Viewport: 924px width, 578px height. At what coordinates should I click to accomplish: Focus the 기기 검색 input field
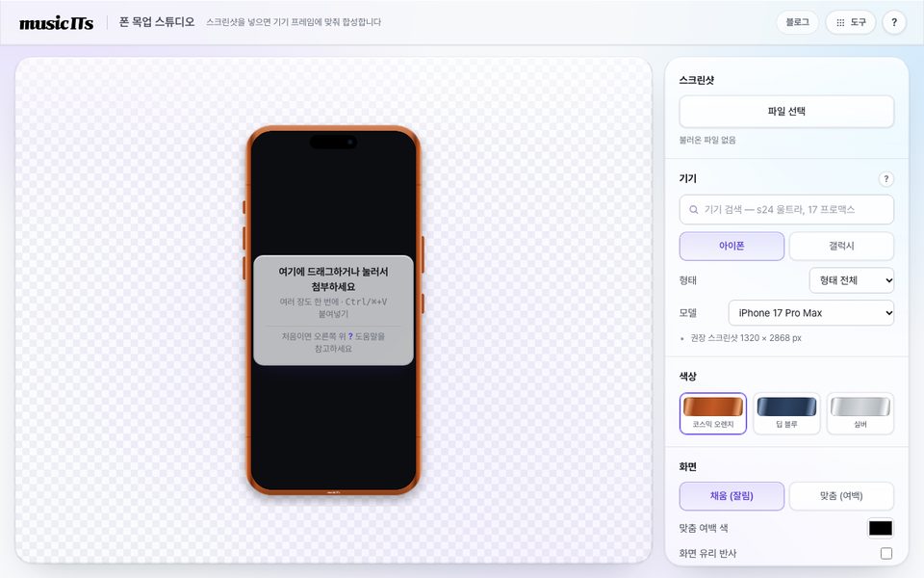(x=786, y=209)
